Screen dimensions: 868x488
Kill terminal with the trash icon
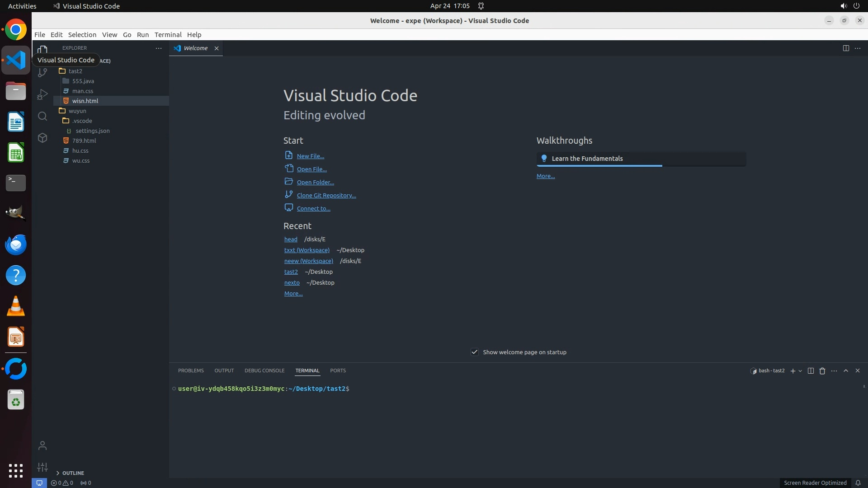click(822, 371)
